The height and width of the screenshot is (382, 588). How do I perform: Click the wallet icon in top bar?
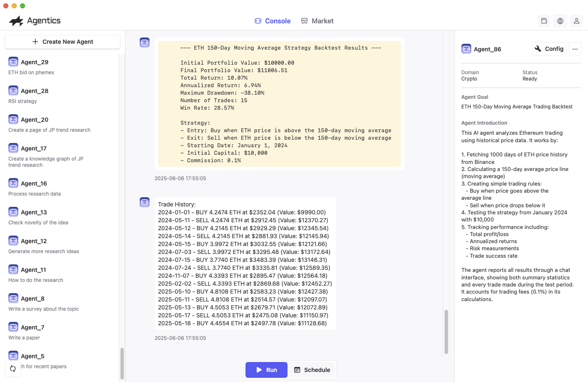pyautogui.click(x=544, y=21)
